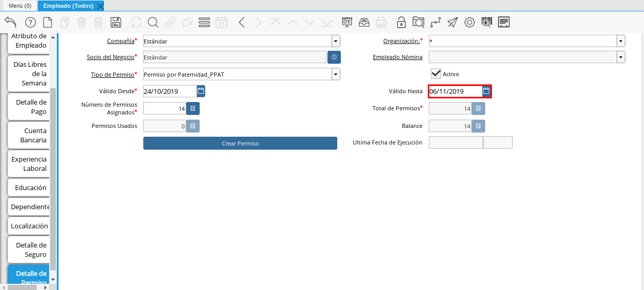The height and width of the screenshot is (290, 644).
Task: Open the Localización side tab
Action: tap(29, 226)
